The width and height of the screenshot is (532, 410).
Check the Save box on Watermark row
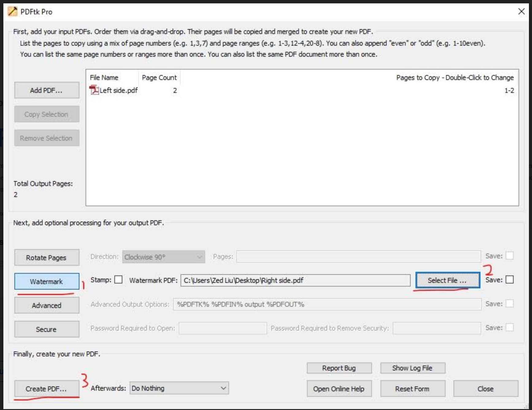pyautogui.click(x=509, y=280)
